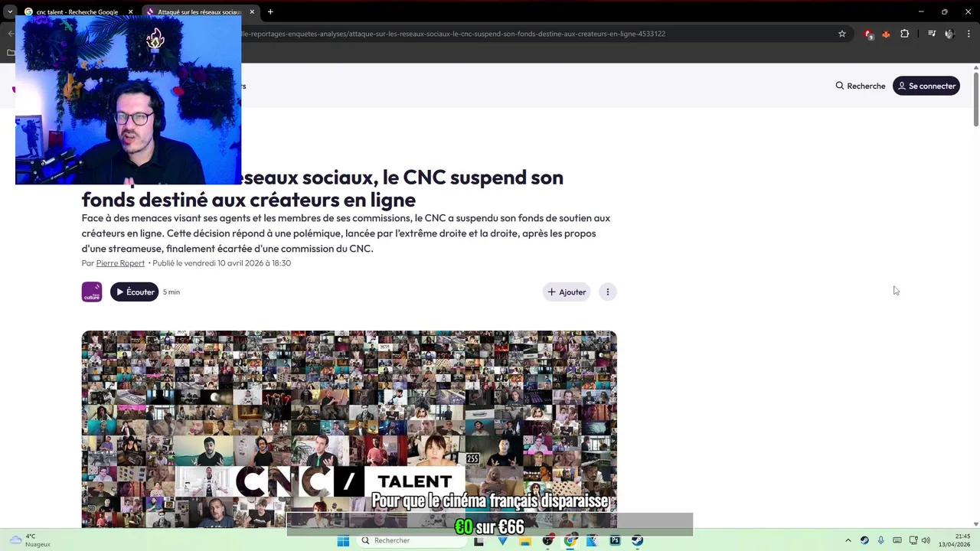The width and height of the screenshot is (980, 551).
Task: Expand the hidden system tray icons chevron
Action: tap(848, 540)
